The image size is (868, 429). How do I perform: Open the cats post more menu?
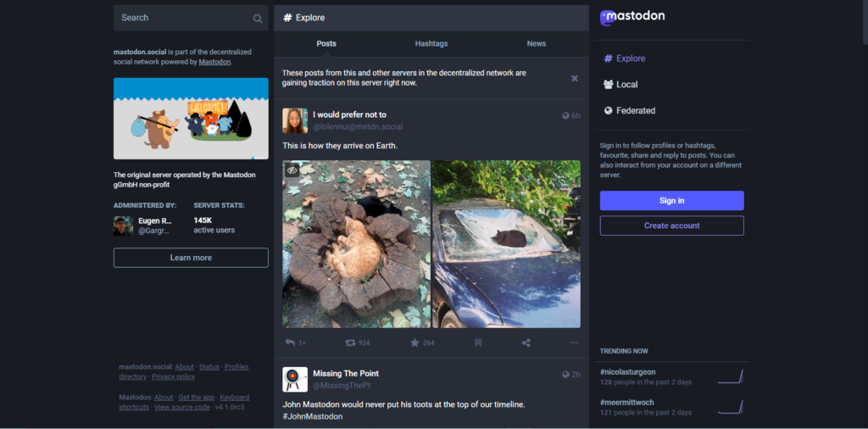point(574,343)
